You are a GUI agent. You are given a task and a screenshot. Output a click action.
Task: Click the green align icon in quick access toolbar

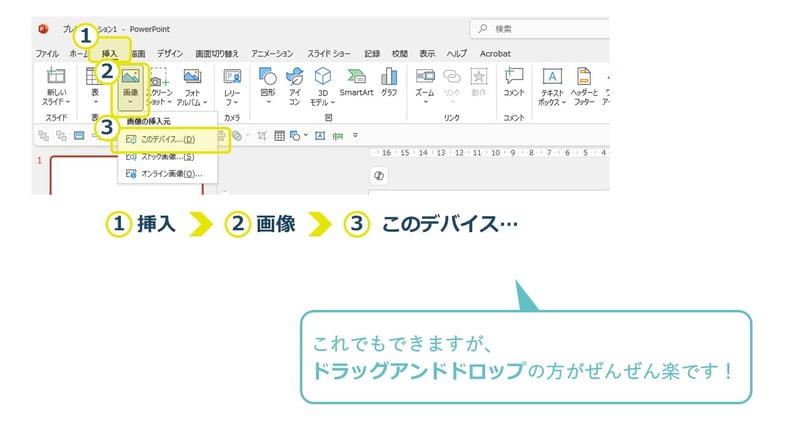click(x=338, y=136)
